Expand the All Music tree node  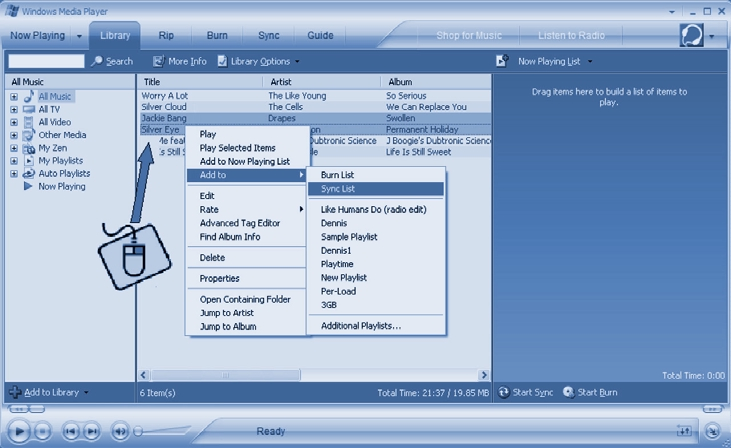(x=14, y=97)
